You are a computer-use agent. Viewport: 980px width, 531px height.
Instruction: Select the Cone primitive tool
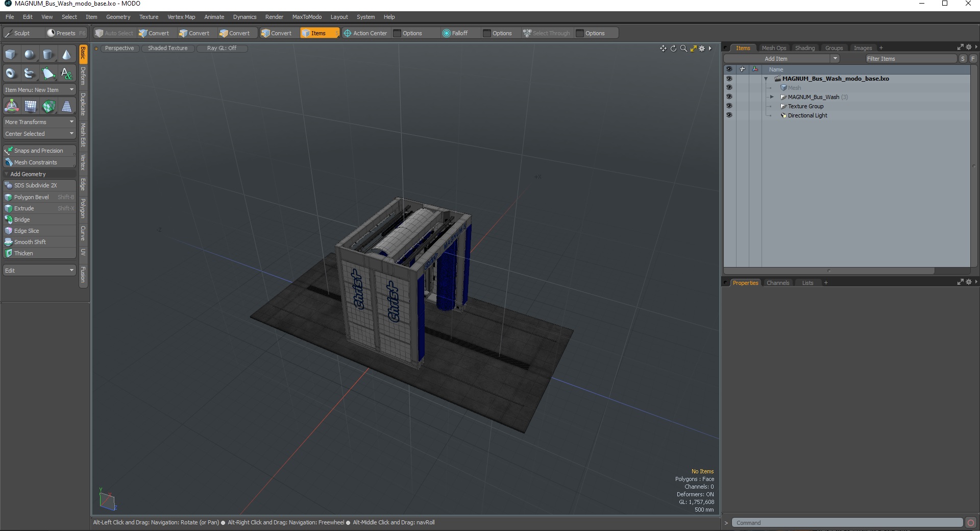click(66, 55)
